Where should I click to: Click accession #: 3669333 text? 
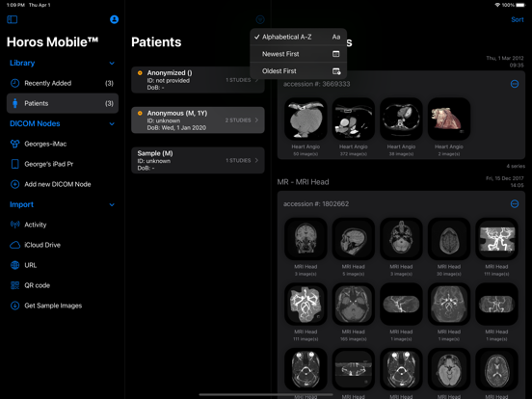[316, 84]
